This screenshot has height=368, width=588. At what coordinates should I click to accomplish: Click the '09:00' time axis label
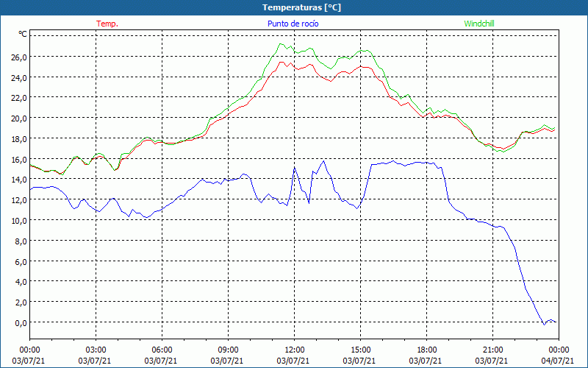[228, 350]
